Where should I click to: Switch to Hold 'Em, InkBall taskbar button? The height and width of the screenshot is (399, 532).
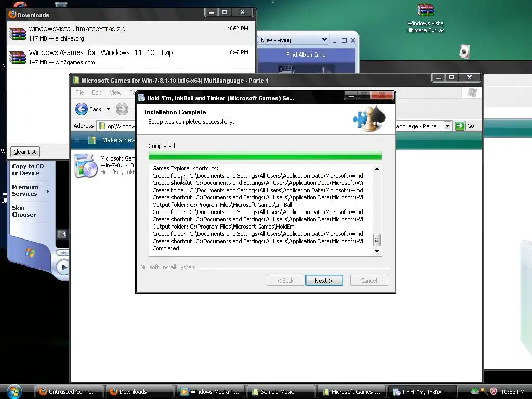422,392
